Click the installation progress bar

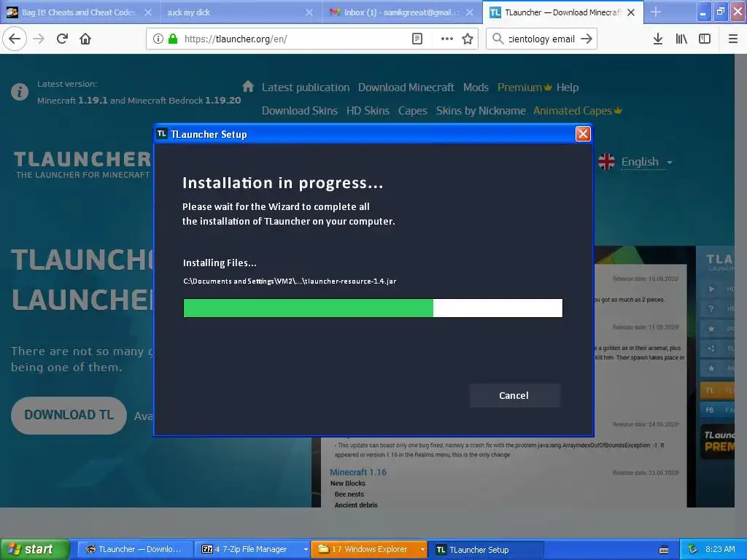point(373,308)
